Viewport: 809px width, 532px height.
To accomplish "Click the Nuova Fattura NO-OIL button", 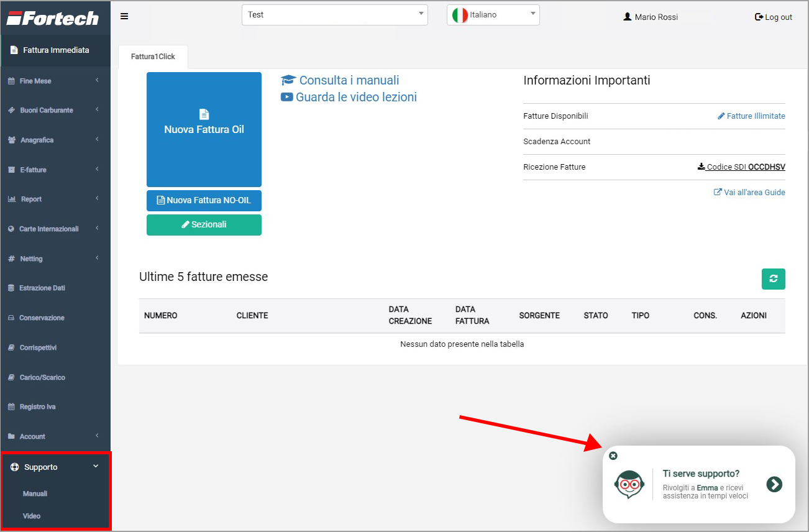I will [204, 201].
